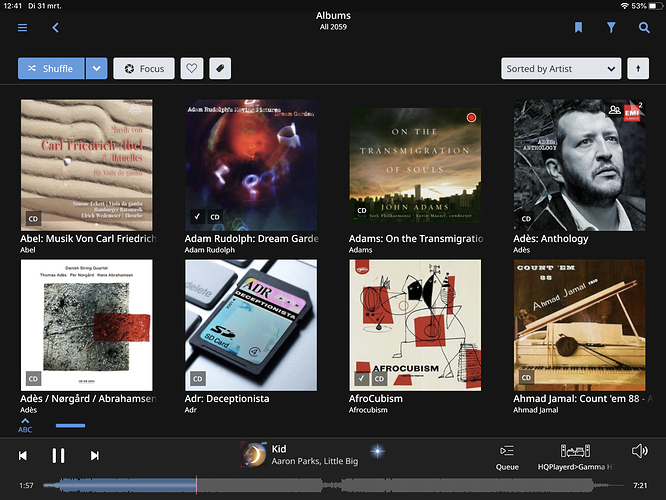Image resolution: width=666 pixels, height=500 pixels.
Task: Open artist Adam Rudolph under Dream Garden
Action: pyautogui.click(x=209, y=250)
